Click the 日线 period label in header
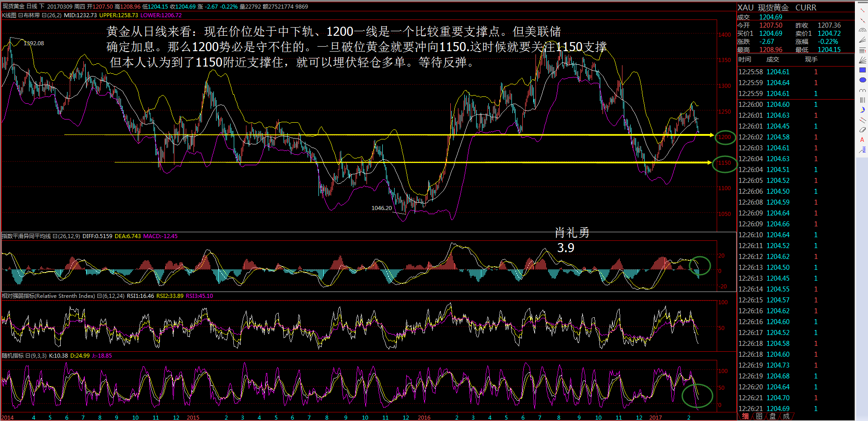Viewport: 868px width, 421px height. (x=32, y=6)
